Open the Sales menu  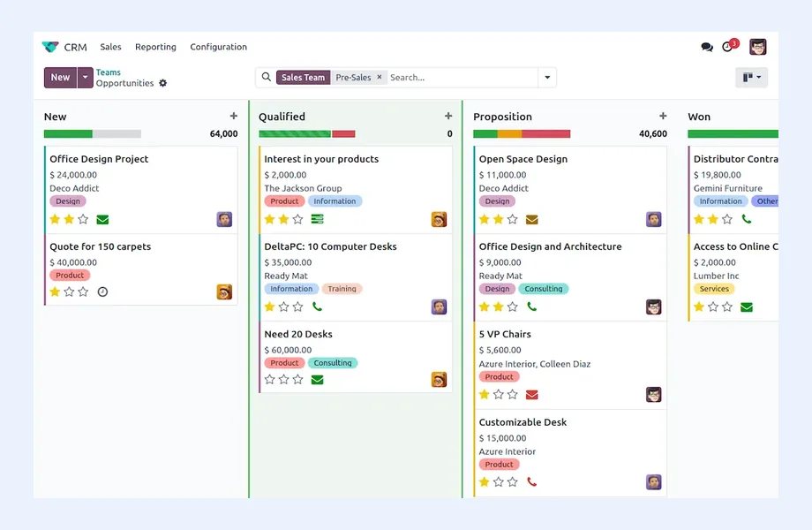110,47
